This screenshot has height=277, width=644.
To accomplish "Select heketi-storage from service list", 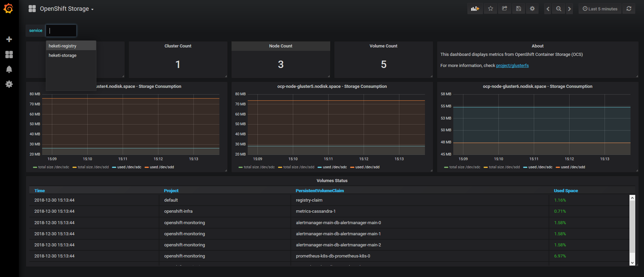I will [63, 55].
